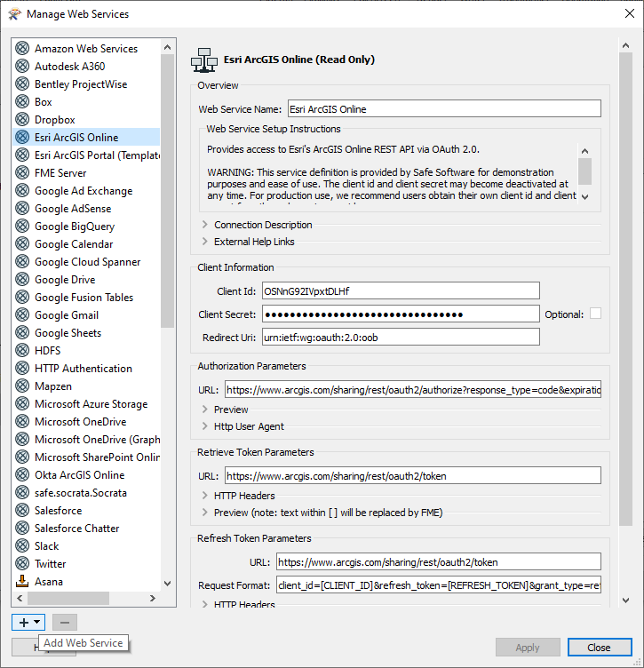This screenshot has width=644, height=668.
Task: Click the Authorization Parameters URL field
Action: click(x=413, y=389)
